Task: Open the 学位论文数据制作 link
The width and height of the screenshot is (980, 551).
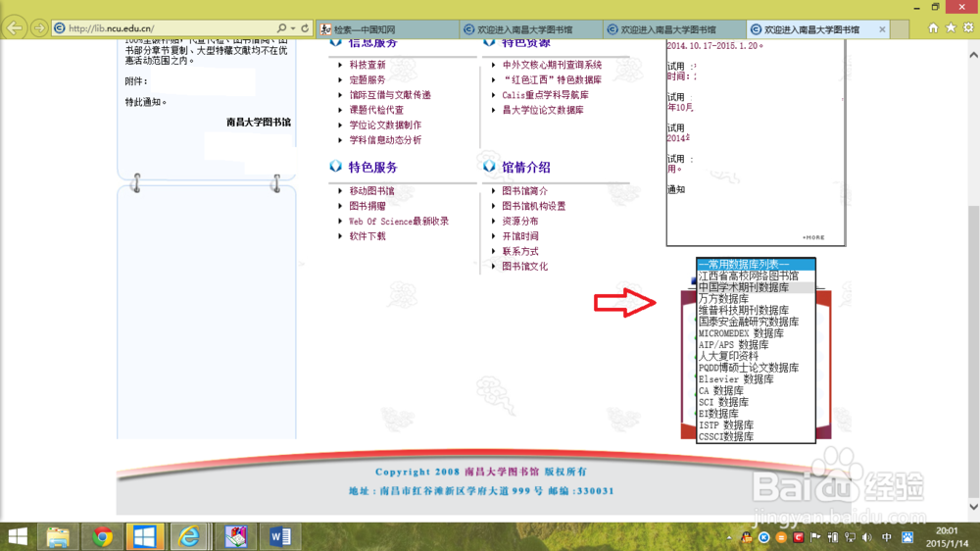Action: coord(385,125)
